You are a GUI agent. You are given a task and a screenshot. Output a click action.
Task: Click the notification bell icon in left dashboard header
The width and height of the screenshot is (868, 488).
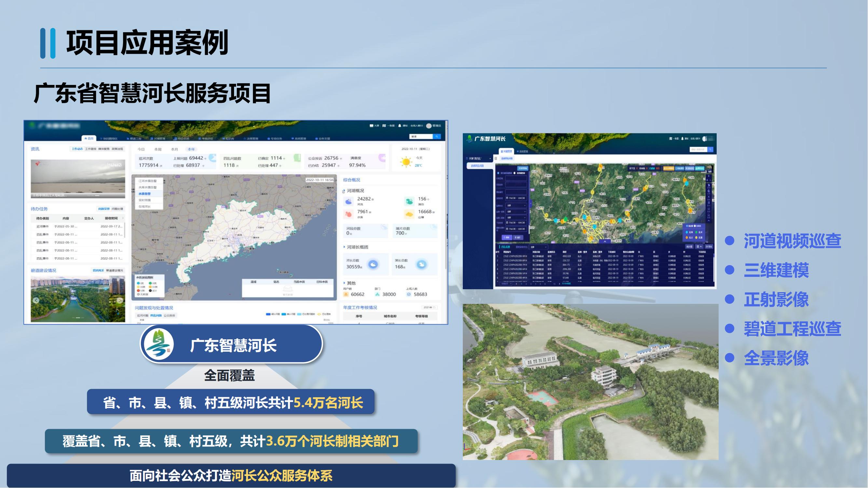[x=400, y=126]
